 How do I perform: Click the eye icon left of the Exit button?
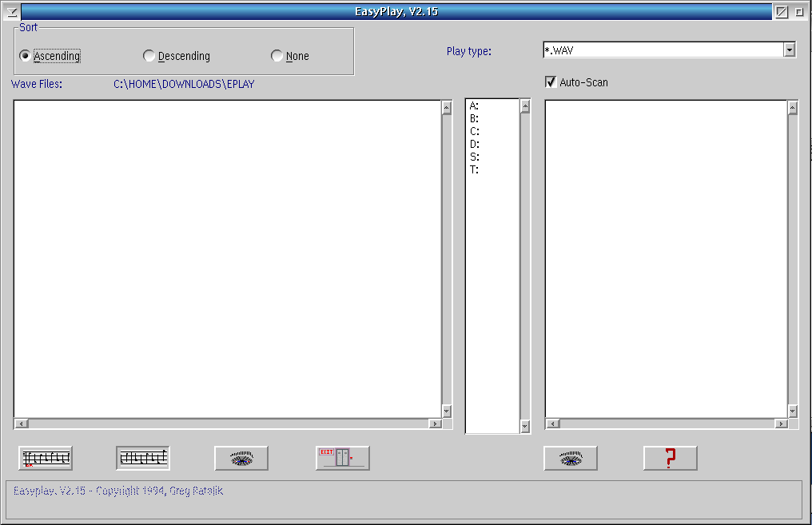(241, 458)
